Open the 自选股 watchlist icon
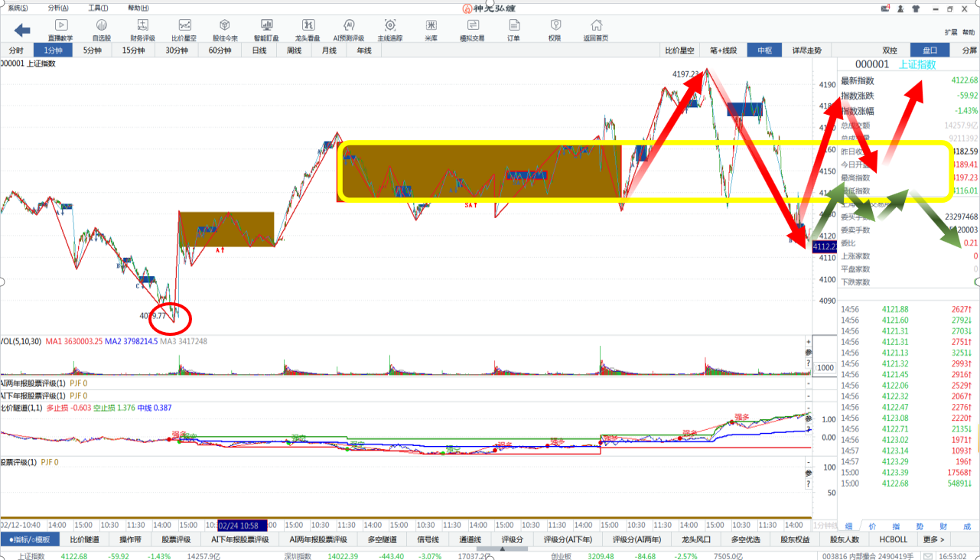Screen dimensions: 980x560 click(x=101, y=29)
